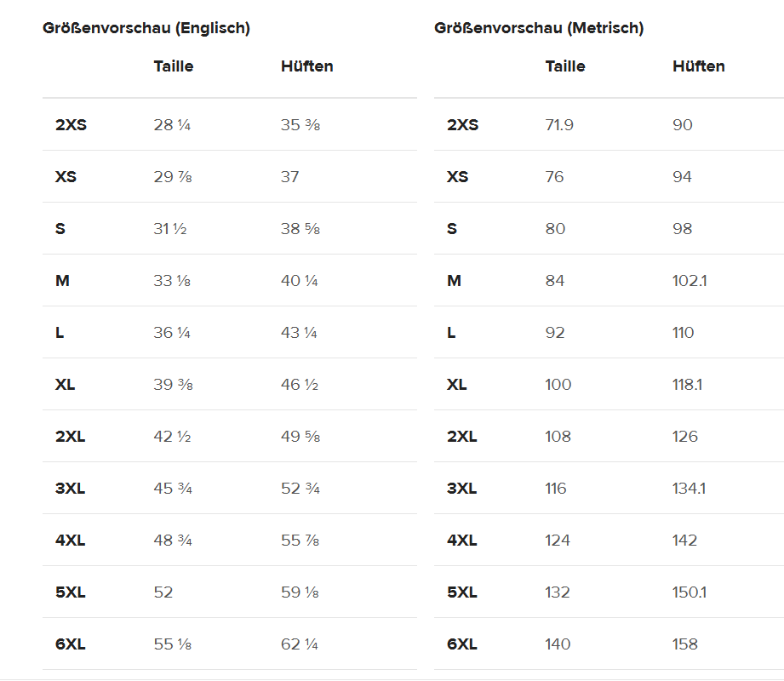Click metric hip value 134.1 for 3XL

click(690, 489)
